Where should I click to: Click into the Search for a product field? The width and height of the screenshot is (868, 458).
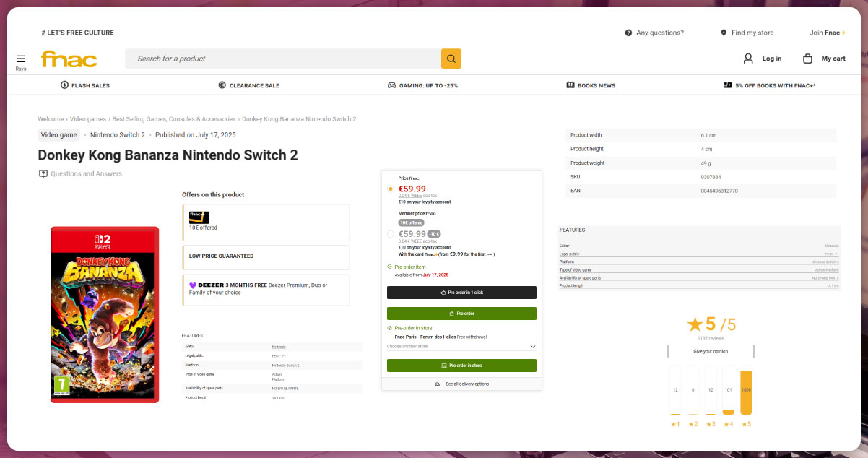(283, 59)
